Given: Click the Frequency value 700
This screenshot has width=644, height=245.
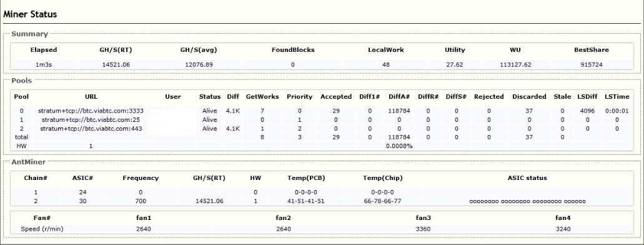Looking at the screenshot, I should tap(141, 201).
